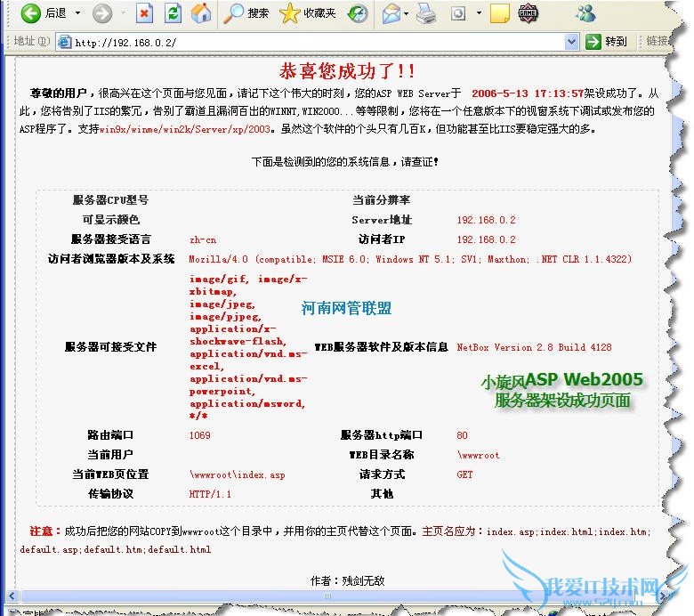Screen dimensions: 694x616
Task: Click the Server address value 192.168.0.2
Action: (x=486, y=220)
